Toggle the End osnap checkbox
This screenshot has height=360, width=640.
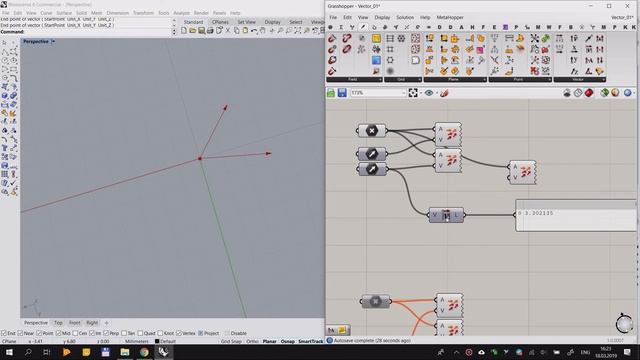4,333
